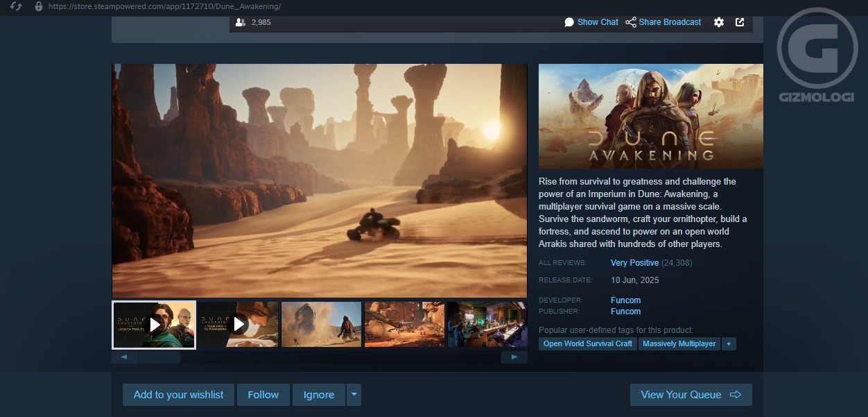
Task: Open broadcast settings with the gear icon
Action: click(x=719, y=22)
